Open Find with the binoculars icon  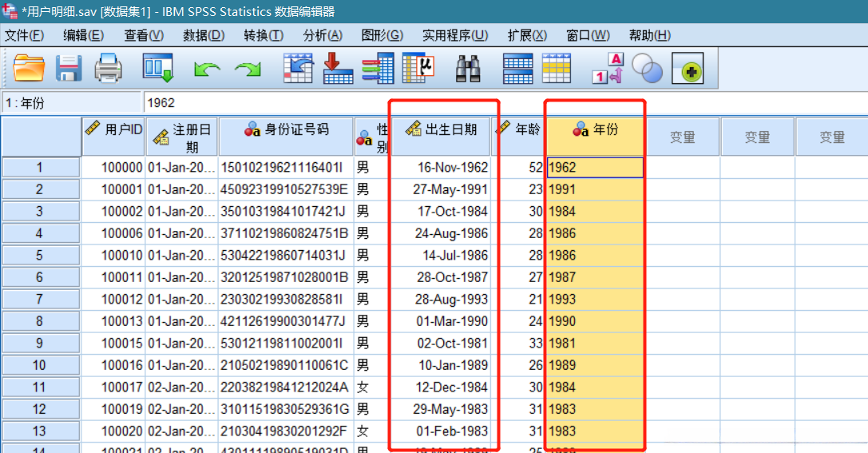(468, 68)
